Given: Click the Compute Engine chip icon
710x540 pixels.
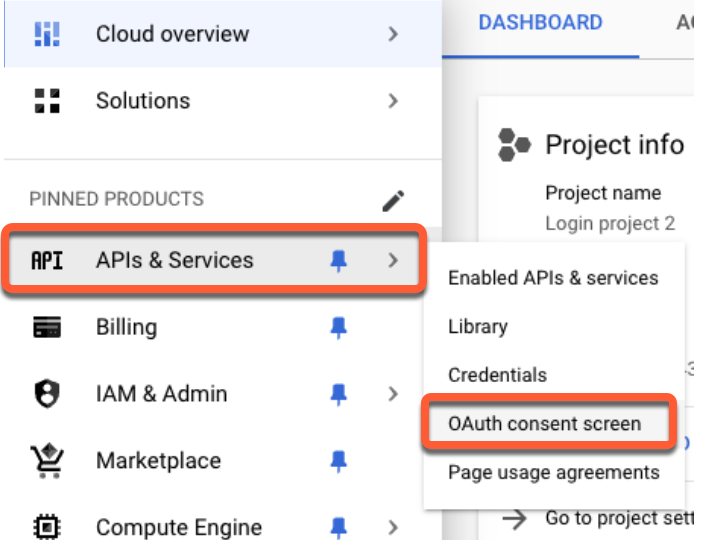Looking at the screenshot, I should (x=47, y=527).
